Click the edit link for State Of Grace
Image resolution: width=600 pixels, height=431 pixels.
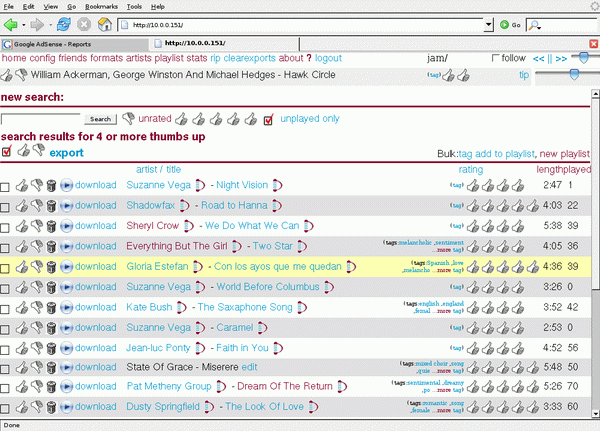249,367
